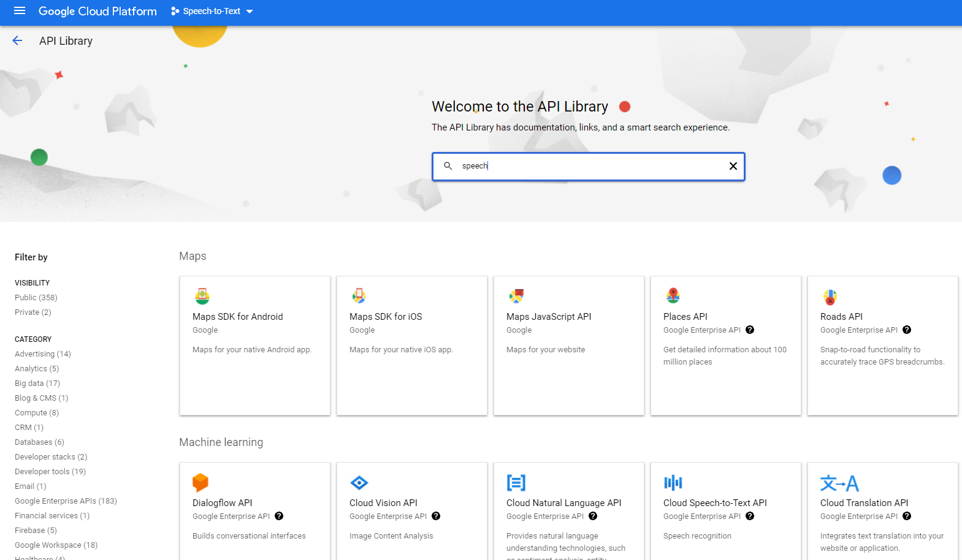The width and height of the screenshot is (962, 560).
Task: Click the Cloud Speech-to-Text API icon
Action: click(673, 483)
